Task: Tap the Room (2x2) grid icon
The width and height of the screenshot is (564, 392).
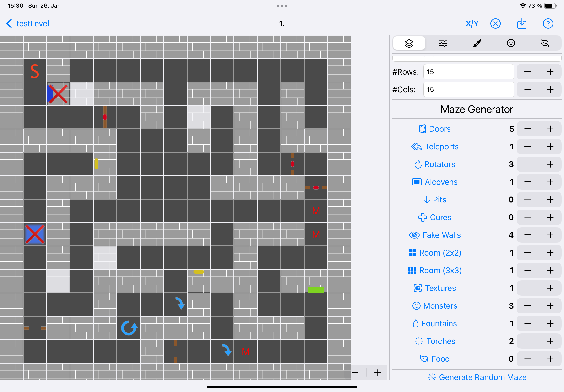Action: 412,253
